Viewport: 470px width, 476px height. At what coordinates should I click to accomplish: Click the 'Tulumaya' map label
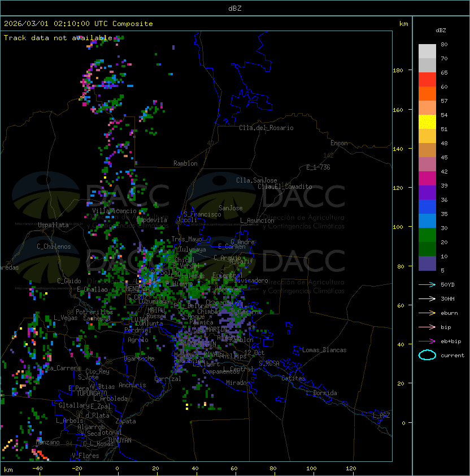tap(193, 249)
